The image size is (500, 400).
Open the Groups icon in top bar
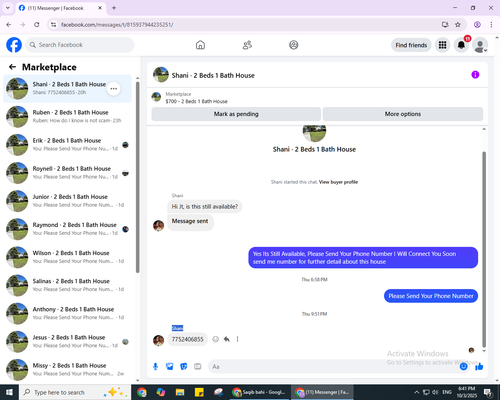(294, 45)
